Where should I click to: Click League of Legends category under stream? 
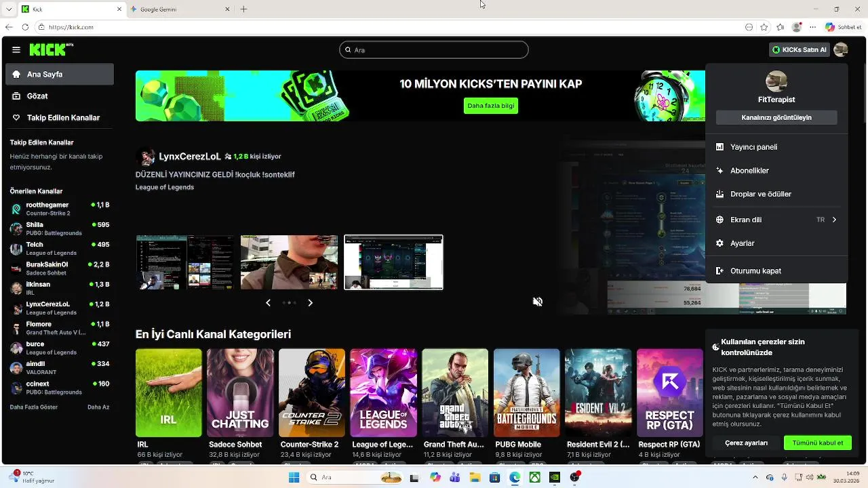tap(165, 187)
